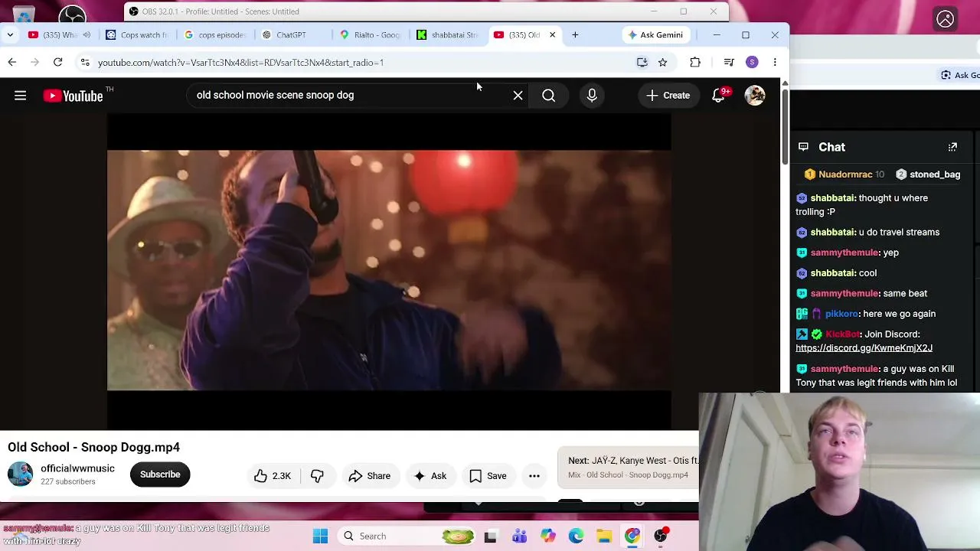Open media controls in Chrome toolbar

(729, 63)
